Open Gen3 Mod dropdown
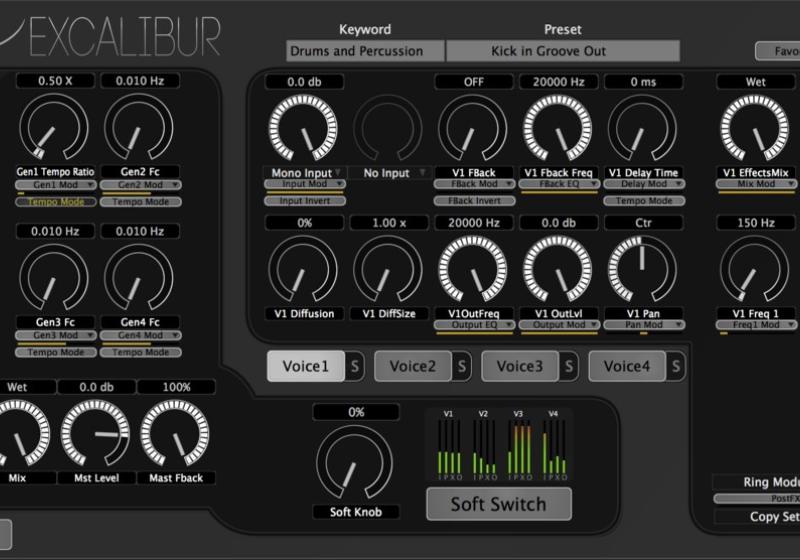This screenshot has height=560, width=800. tap(56, 335)
